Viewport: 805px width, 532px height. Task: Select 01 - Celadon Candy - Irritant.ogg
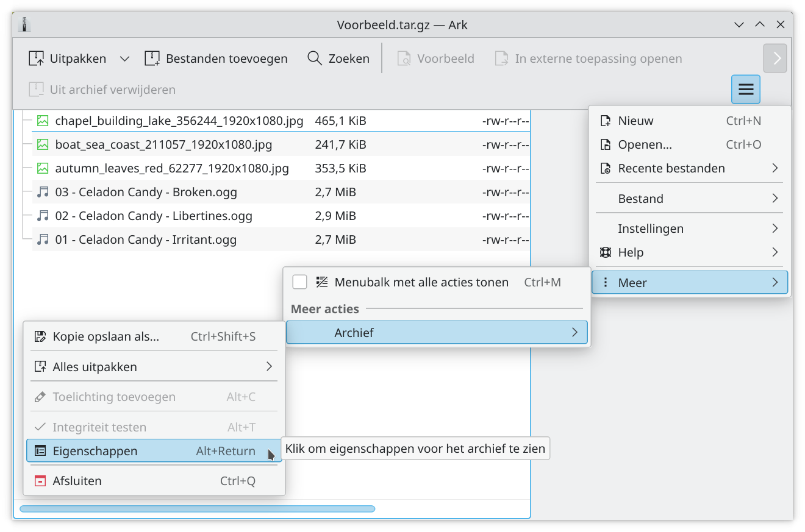(146, 239)
